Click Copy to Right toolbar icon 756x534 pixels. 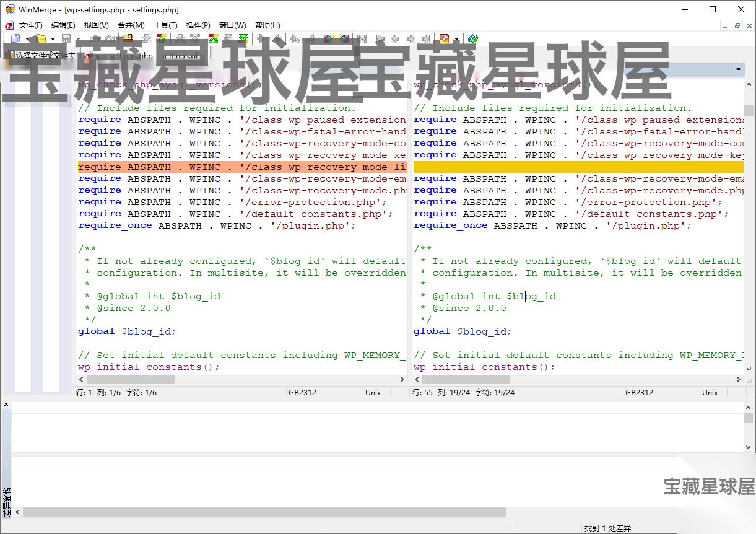(x=262, y=38)
